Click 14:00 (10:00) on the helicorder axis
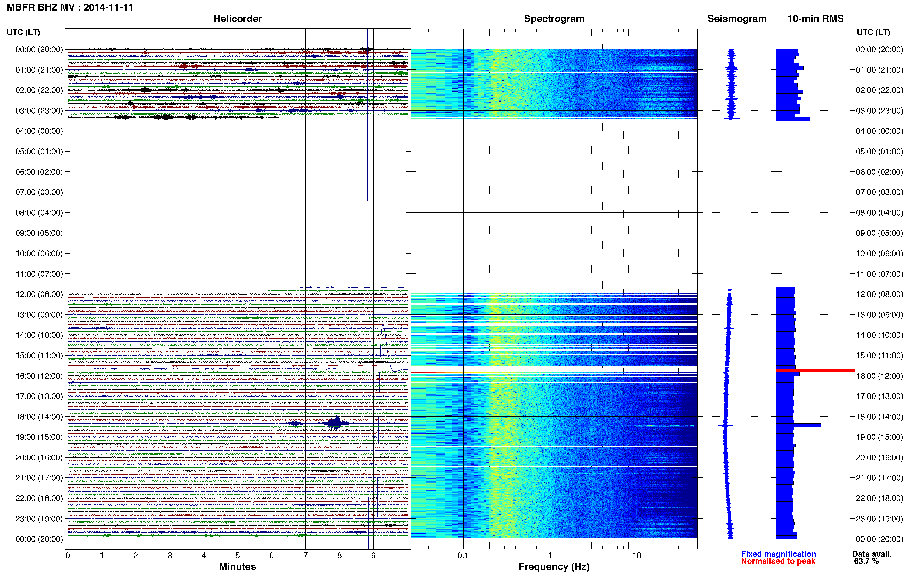Viewport: 924px width, 578px height. [x=39, y=335]
